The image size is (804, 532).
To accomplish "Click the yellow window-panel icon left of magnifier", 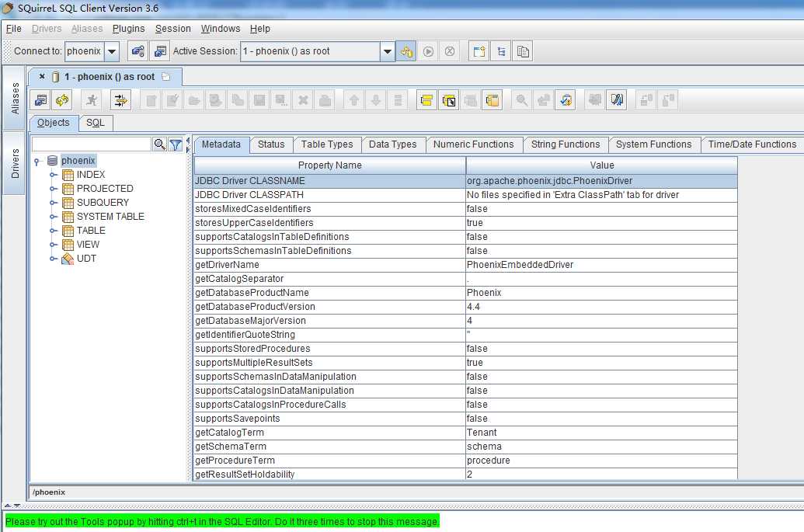I will point(492,100).
